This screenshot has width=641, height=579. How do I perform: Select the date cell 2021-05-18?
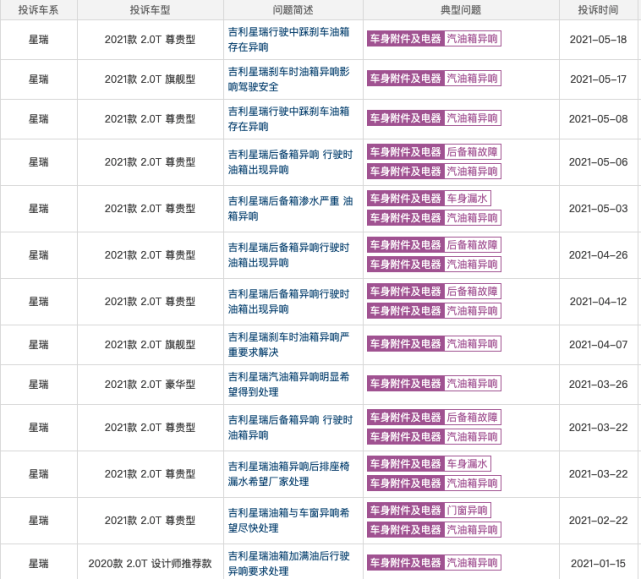pos(598,40)
